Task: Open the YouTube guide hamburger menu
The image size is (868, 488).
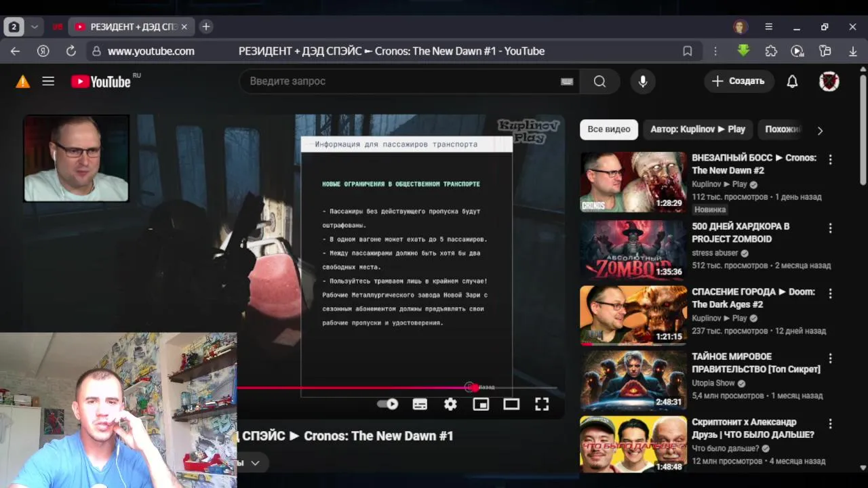Action: click(x=48, y=81)
